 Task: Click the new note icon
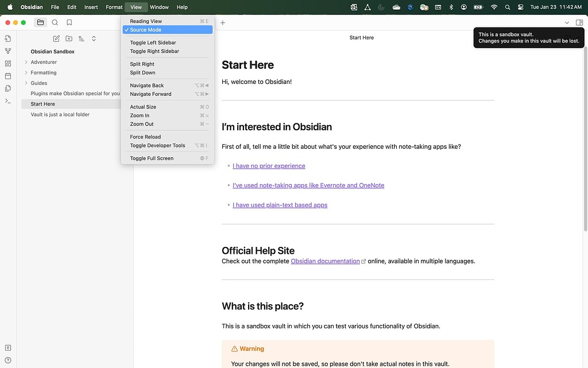pos(56,38)
